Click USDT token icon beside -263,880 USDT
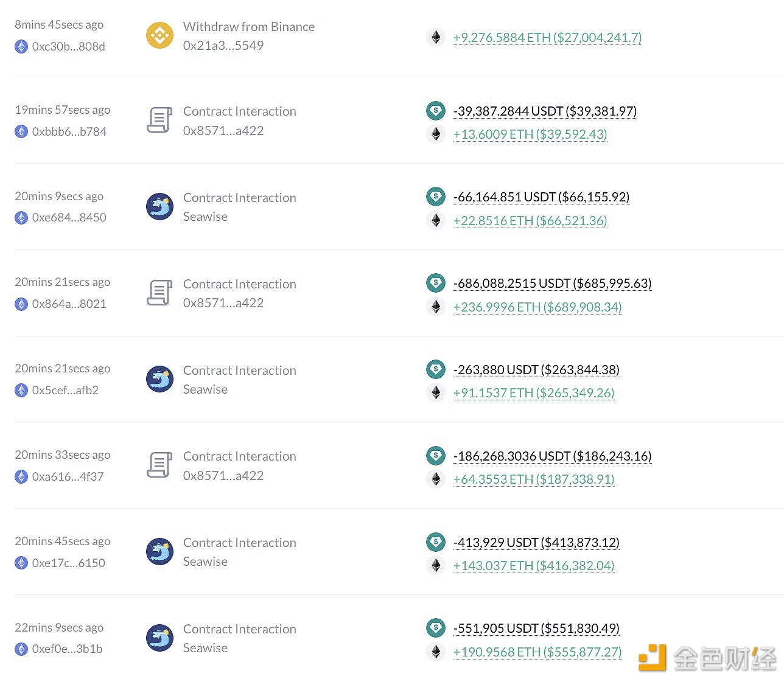Viewport: 784px width, 679px height. 436,369
